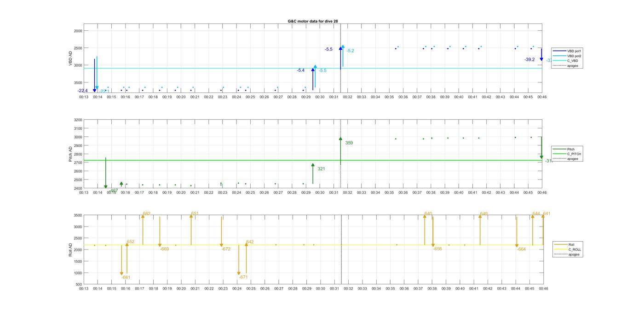This screenshot has width=644, height=319.
Task: Click the '00:30' tick under the Pitch plot
Action: tap(320, 192)
